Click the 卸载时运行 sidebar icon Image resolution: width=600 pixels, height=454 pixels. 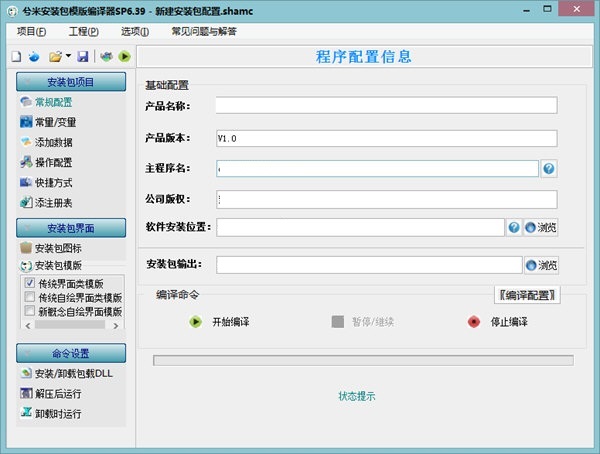tap(26, 413)
